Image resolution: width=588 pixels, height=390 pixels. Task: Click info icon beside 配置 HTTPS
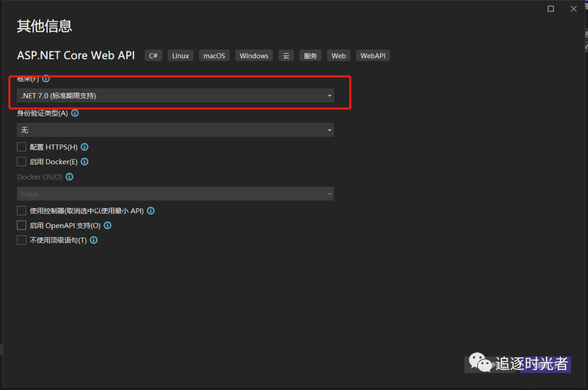85,147
